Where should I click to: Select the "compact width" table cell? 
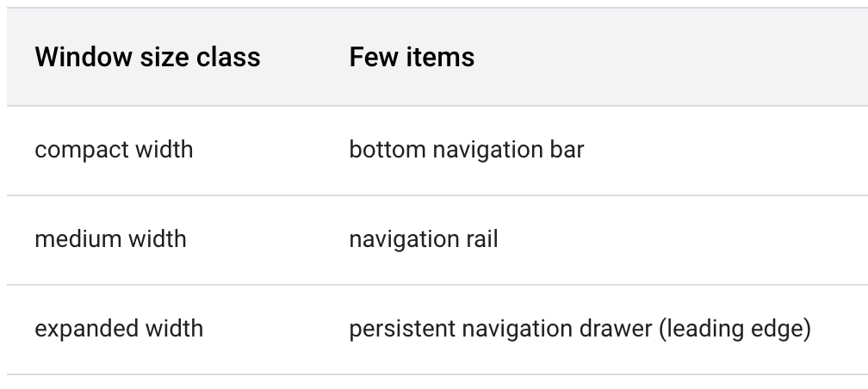pos(114,150)
